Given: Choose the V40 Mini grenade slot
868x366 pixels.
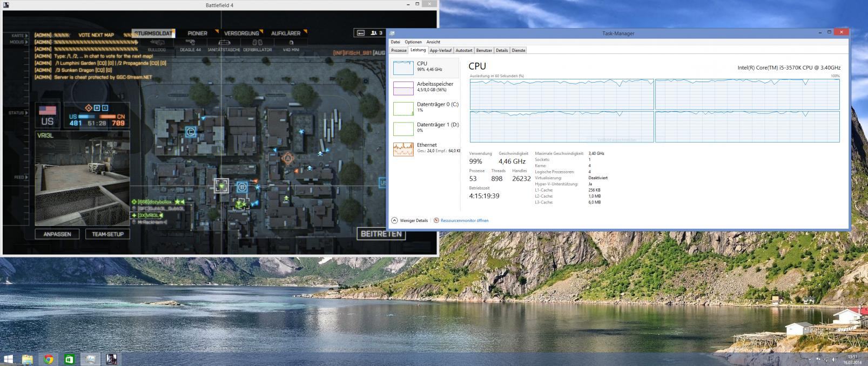Looking at the screenshot, I should click(x=291, y=45).
